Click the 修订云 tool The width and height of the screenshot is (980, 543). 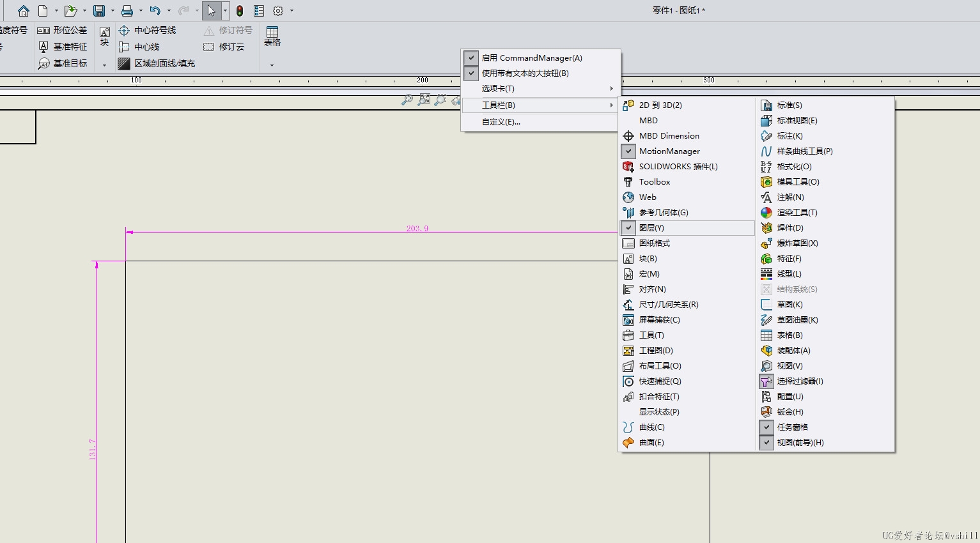pyautogui.click(x=224, y=47)
